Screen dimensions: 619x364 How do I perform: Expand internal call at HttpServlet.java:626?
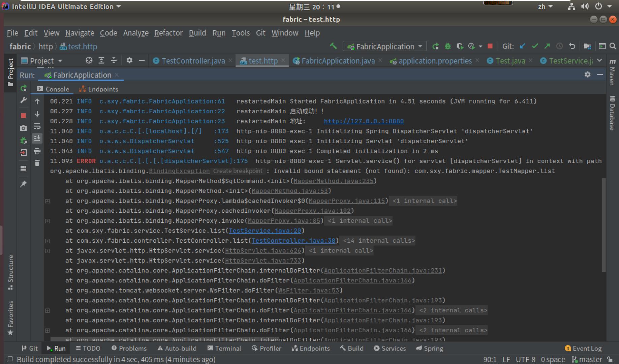48,251
